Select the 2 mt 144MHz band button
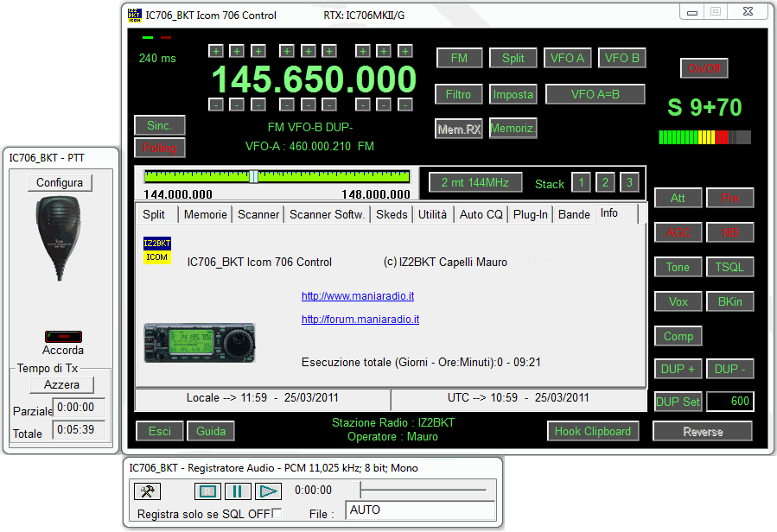777x532 pixels. coord(475,182)
